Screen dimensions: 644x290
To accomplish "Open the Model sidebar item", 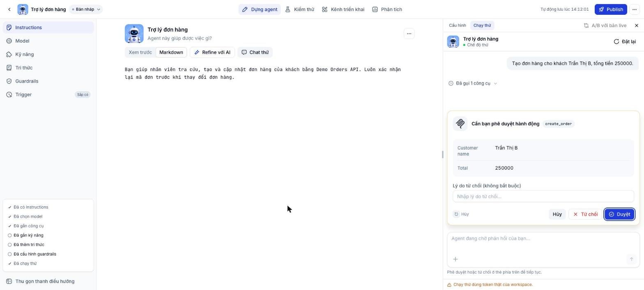I will coord(48,41).
